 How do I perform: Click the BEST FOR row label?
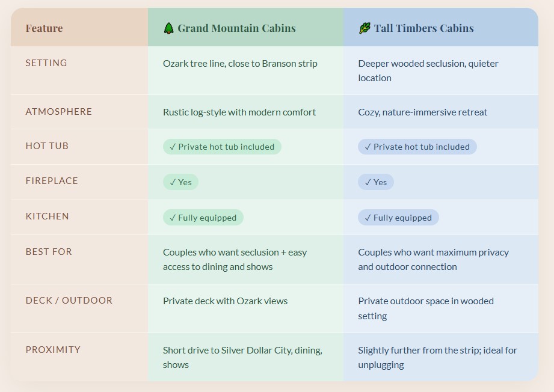click(49, 252)
